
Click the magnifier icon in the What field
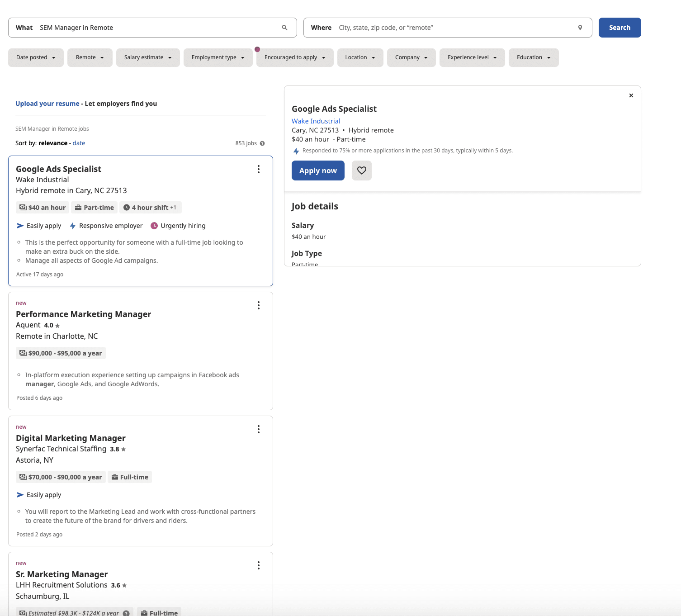(284, 28)
